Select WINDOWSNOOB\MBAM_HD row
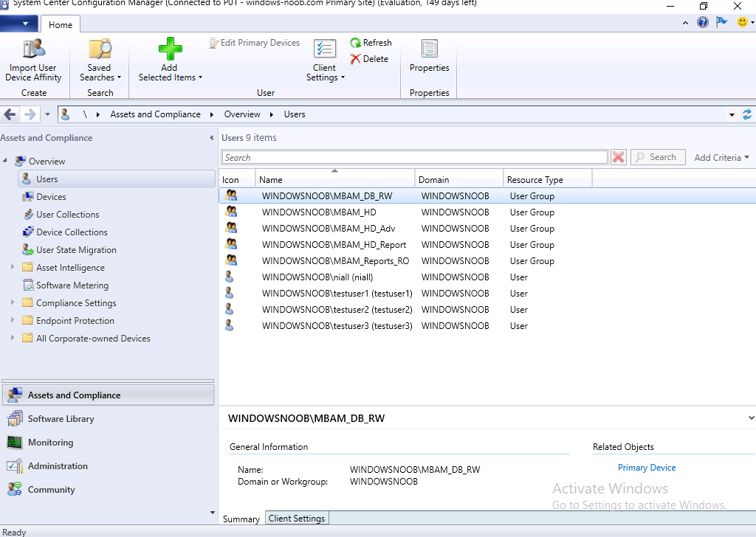This screenshot has height=537, width=756. pyautogui.click(x=487, y=212)
